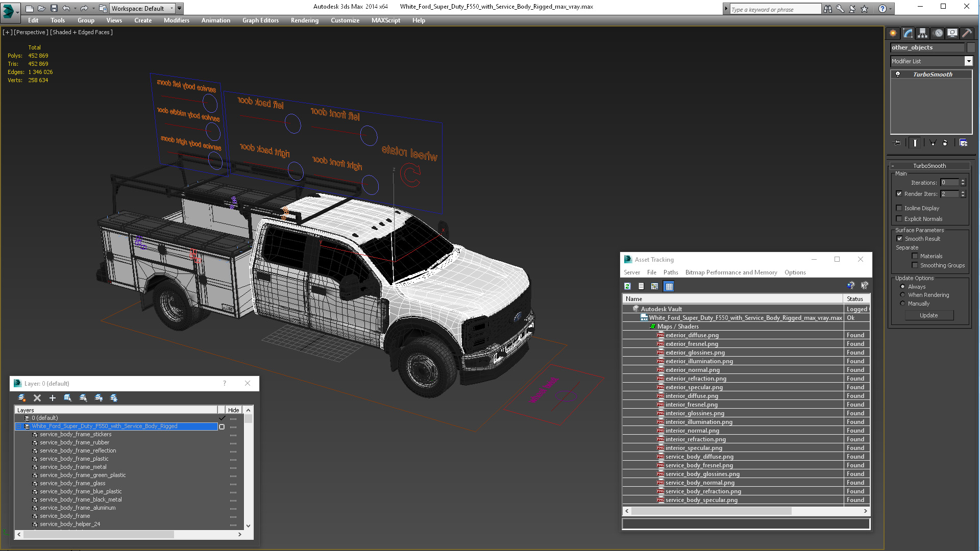Undo the last action via the toolbar arrow
This screenshot has height=551, width=980.
tap(66, 8)
